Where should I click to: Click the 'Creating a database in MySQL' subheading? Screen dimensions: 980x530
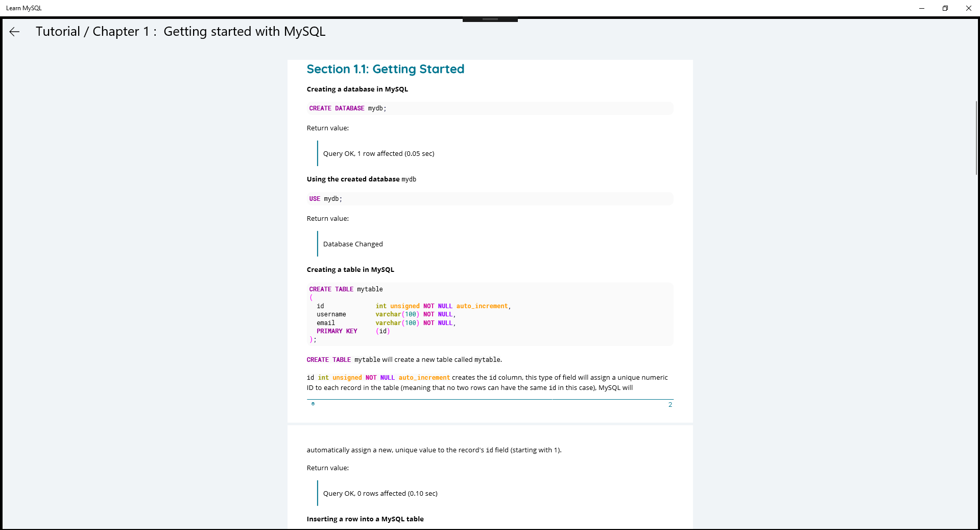357,89
